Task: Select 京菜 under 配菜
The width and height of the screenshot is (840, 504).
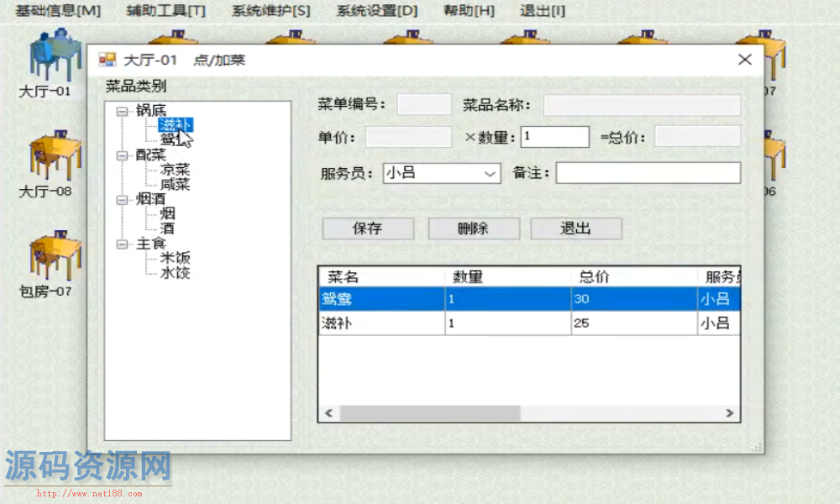Action: 175,170
